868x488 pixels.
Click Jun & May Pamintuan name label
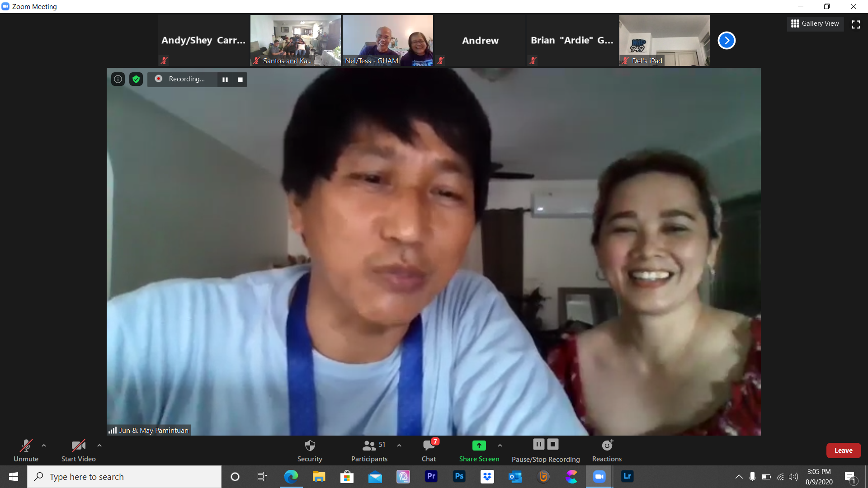(154, 430)
